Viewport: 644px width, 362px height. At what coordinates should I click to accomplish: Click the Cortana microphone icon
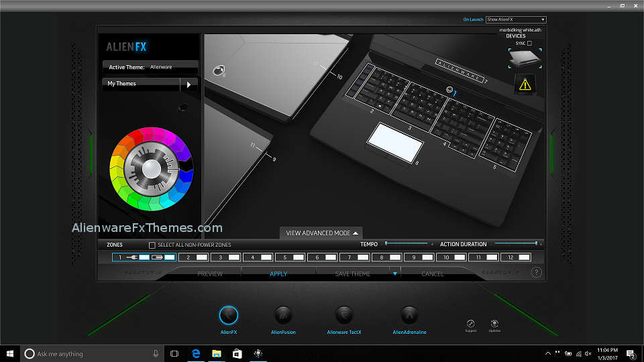pyautogui.click(x=156, y=353)
